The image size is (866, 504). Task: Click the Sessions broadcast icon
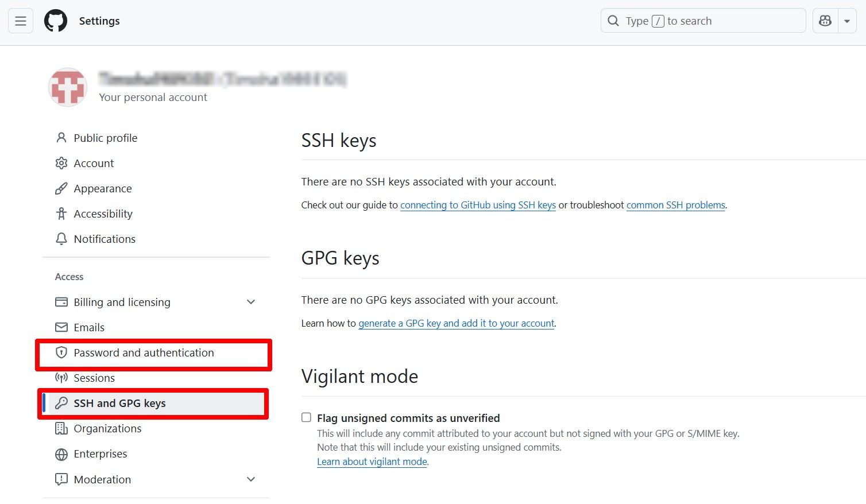pyautogui.click(x=61, y=378)
